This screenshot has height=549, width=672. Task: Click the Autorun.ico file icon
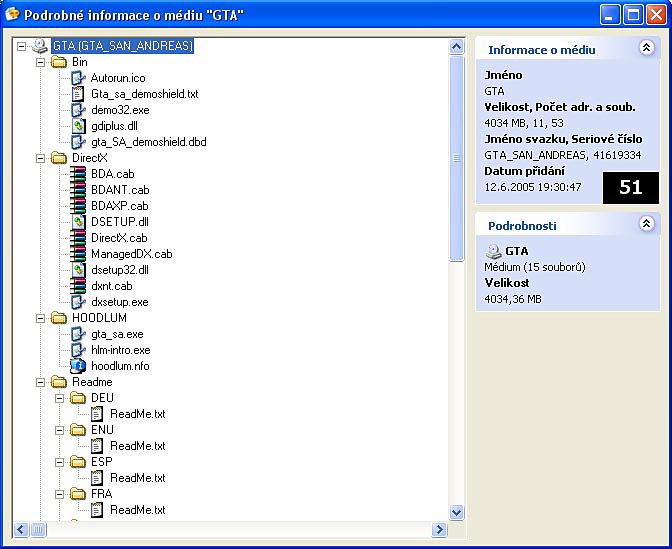(78, 78)
